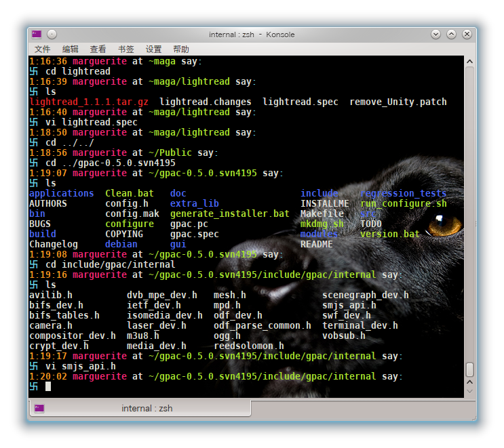Click the '1:20:02' timestamp in last prompt

pos(48,376)
